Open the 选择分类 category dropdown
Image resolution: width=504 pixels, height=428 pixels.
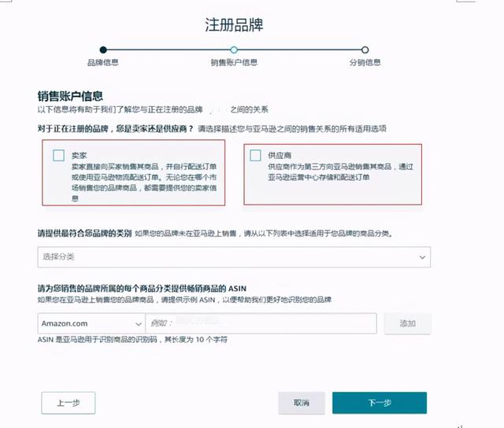[234, 256]
